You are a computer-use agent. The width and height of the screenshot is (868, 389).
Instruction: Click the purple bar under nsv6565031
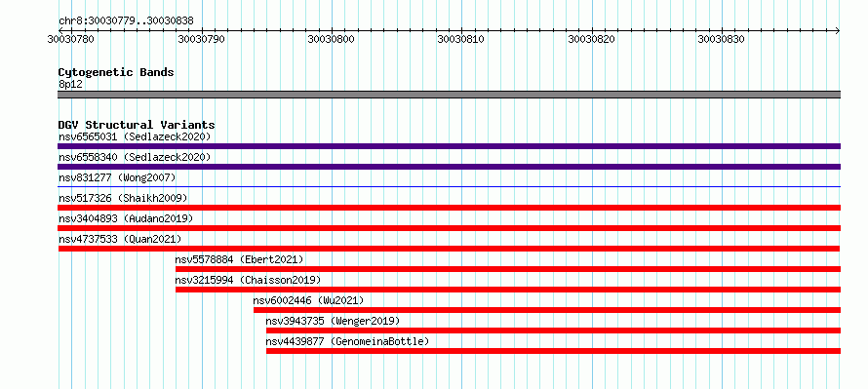pyautogui.click(x=449, y=146)
